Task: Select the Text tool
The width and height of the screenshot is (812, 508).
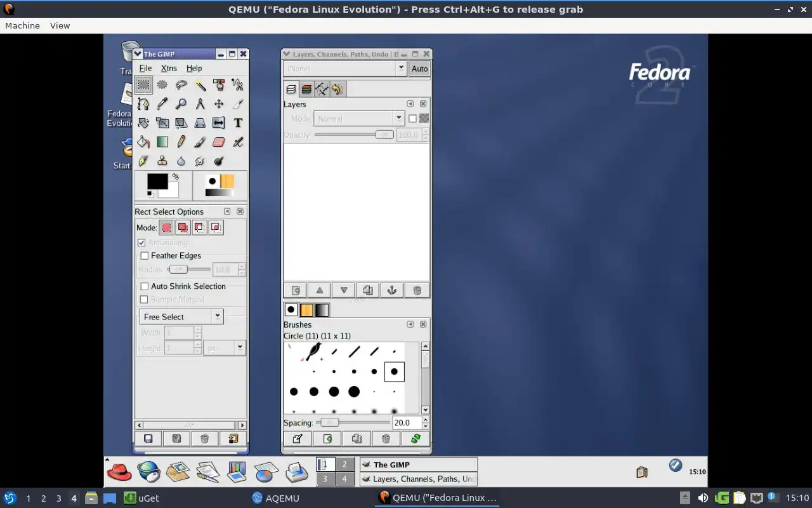Action: tap(238, 123)
